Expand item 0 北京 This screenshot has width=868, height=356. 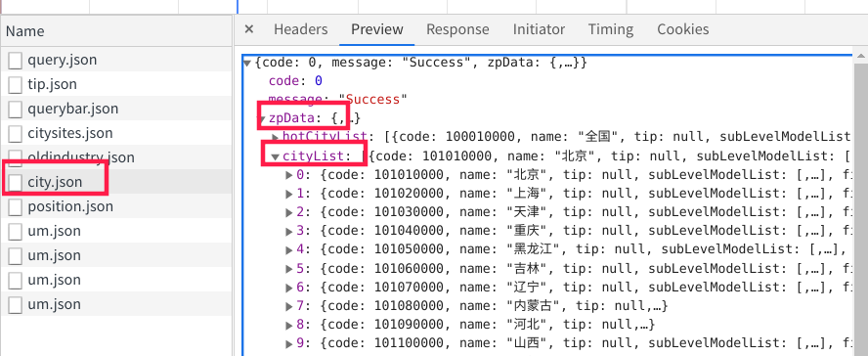(x=289, y=175)
